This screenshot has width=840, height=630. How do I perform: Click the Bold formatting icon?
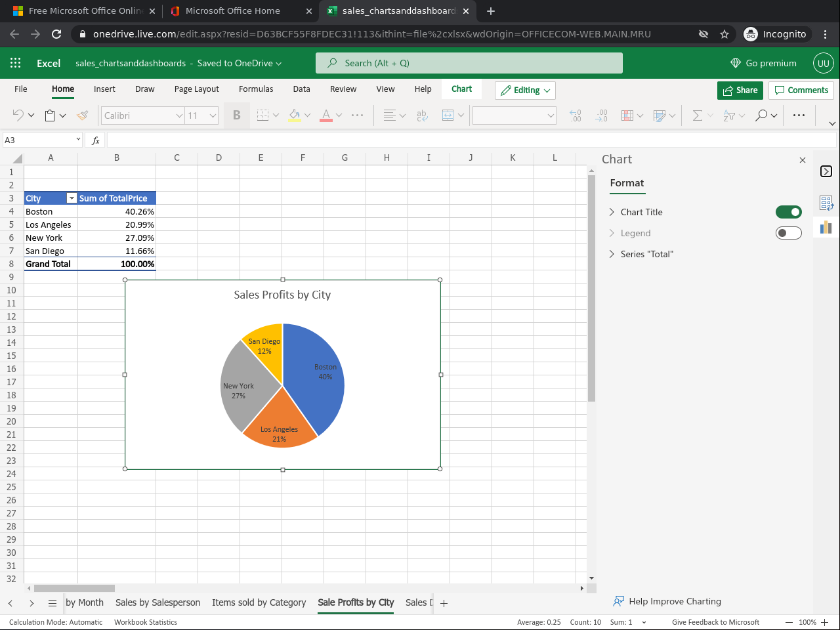click(236, 115)
